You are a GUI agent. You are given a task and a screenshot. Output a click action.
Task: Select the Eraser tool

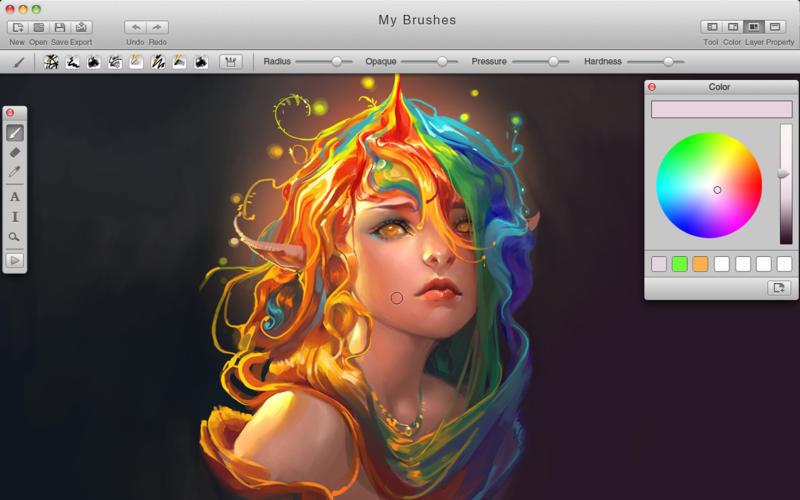15,152
